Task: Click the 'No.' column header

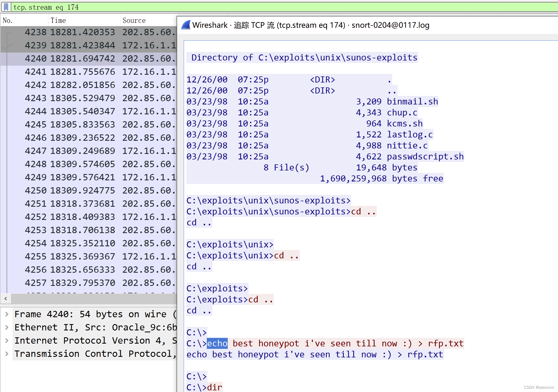Action: (24, 20)
